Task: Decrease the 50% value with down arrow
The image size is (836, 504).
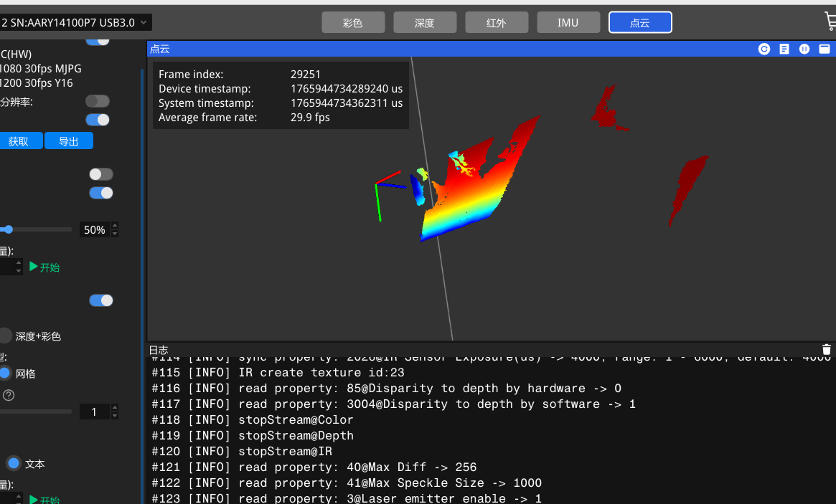Action: (x=115, y=234)
